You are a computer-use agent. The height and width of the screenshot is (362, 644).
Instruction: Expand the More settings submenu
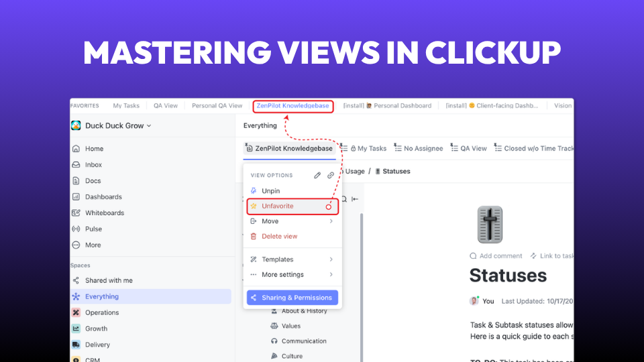point(292,275)
